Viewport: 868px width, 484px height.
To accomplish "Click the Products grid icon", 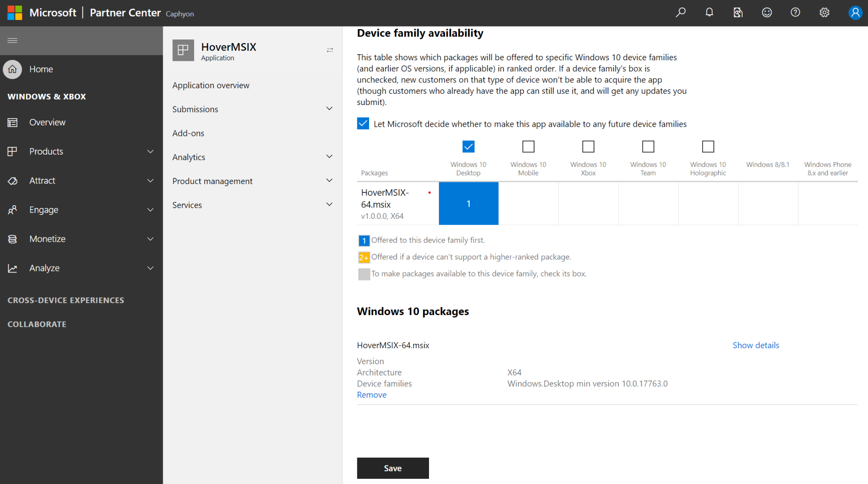I will [13, 151].
